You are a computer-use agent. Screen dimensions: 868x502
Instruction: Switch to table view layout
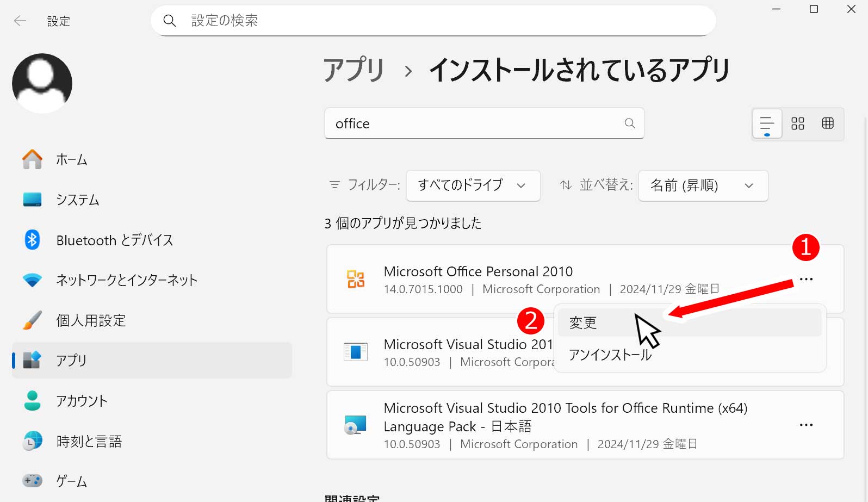pos(828,123)
